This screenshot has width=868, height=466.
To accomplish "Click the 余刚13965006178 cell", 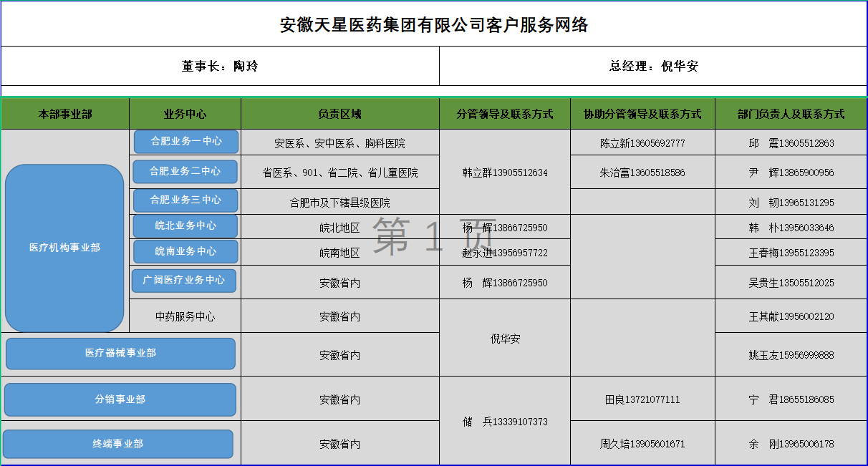I will coord(791,444).
